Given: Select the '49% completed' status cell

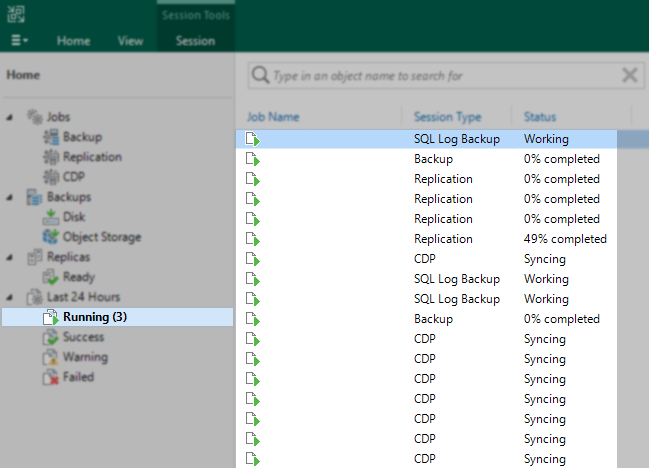Looking at the screenshot, I should (x=565, y=239).
